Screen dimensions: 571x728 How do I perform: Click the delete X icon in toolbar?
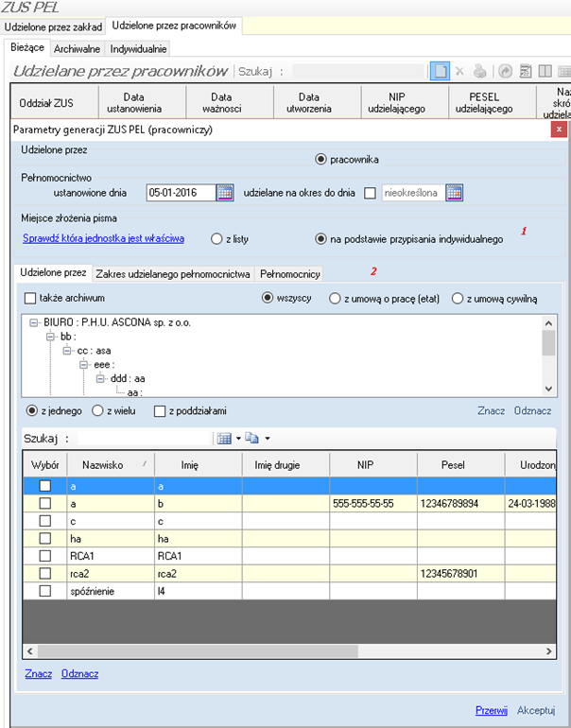[x=459, y=71]
